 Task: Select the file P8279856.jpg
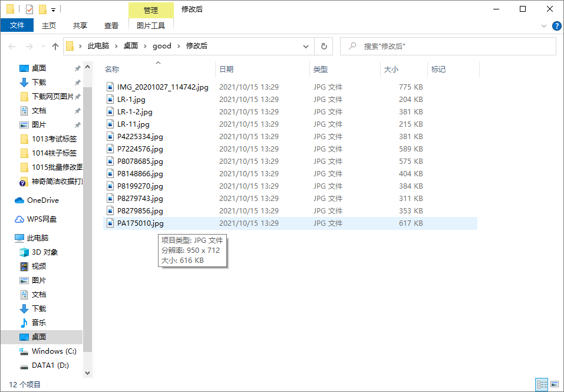coord(140,211)
